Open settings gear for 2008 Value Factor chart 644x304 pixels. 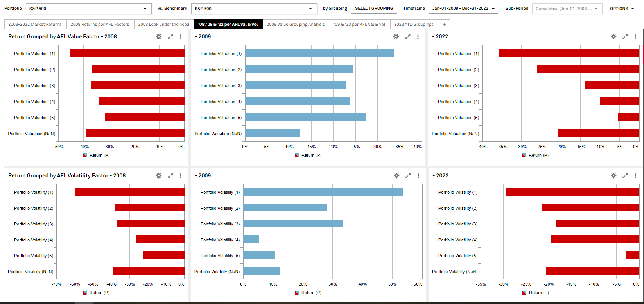coord(159,36)
